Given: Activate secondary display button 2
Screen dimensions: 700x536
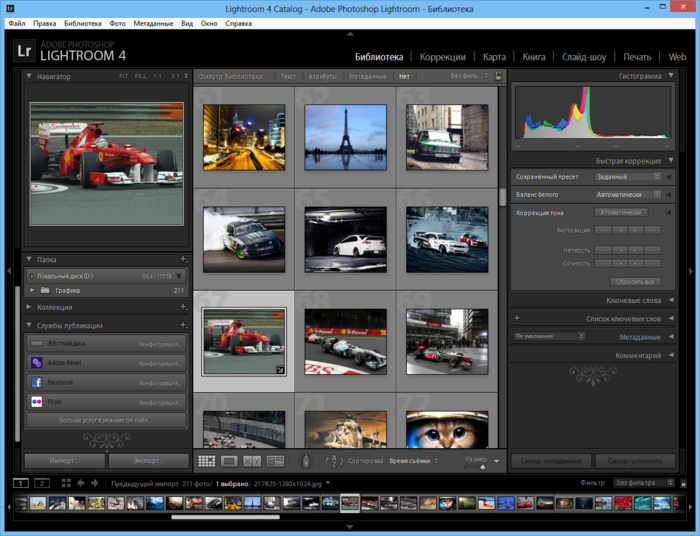Looking at the screenshot, I should [x=41, y=483].
